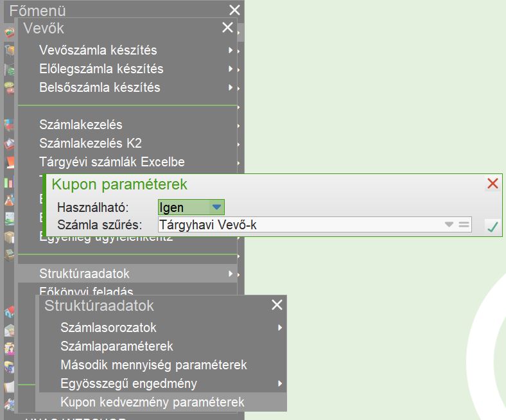Open Struktúraadatok in Vevők menu
The width and height of the screenshot is (506, 420).
coord(128,274)
